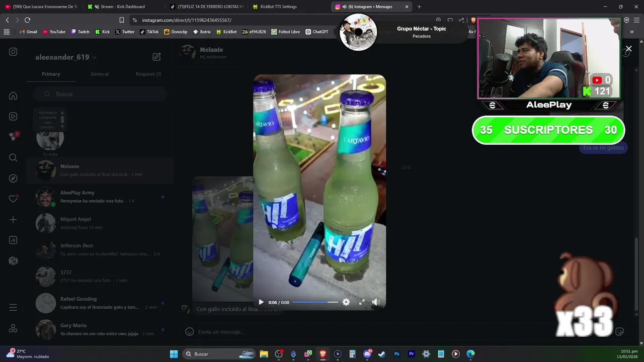This screenshot has height=362, width=644.
Task: Open the 3737 conversation
Action: [x=100, y=277]
